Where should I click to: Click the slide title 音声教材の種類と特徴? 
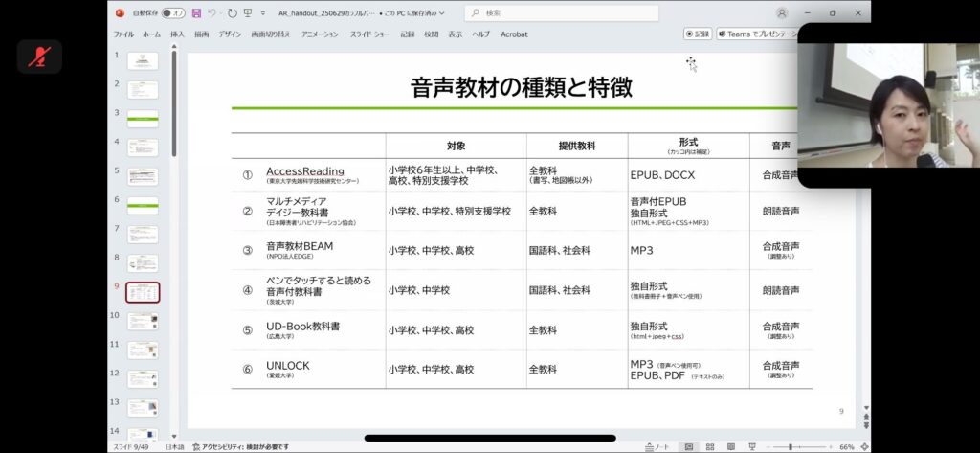coord(522,87)
